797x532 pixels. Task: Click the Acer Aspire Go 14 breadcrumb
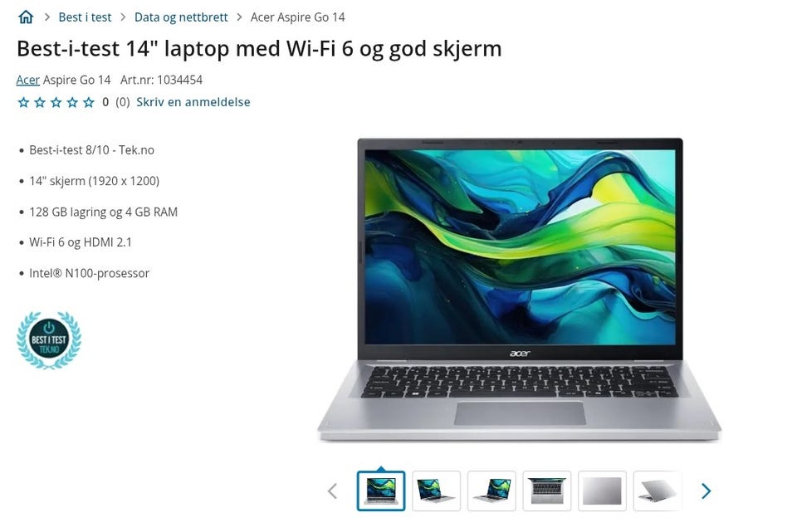click(x=298, y=17)
